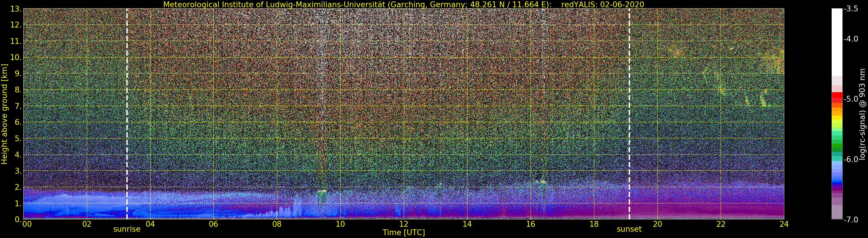The height and width of the screenshot is (238, 868).
Task: Click the '16' time tick label
Action: [530, 224]
